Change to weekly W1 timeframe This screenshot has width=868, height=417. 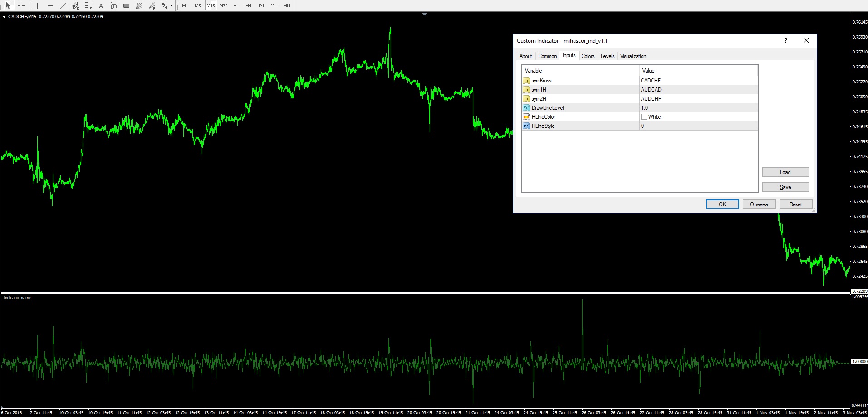(274, 5)
